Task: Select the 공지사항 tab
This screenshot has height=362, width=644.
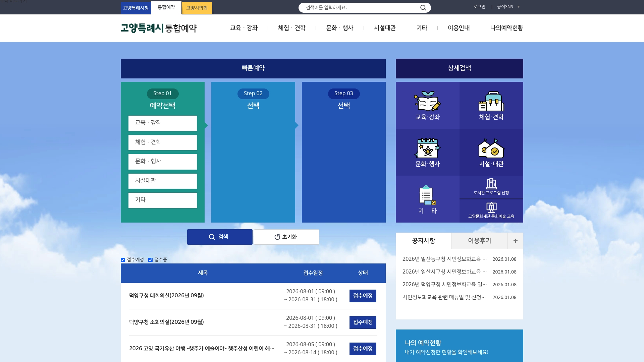Action: tap(424, 241)
